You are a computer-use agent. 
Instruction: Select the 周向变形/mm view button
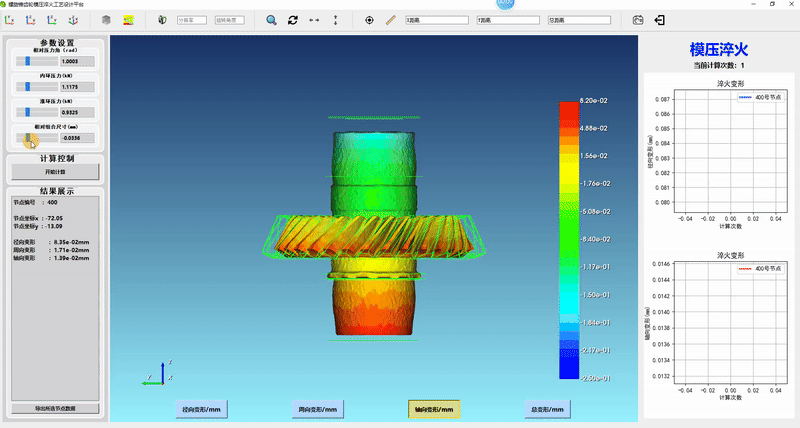point(318,409)
